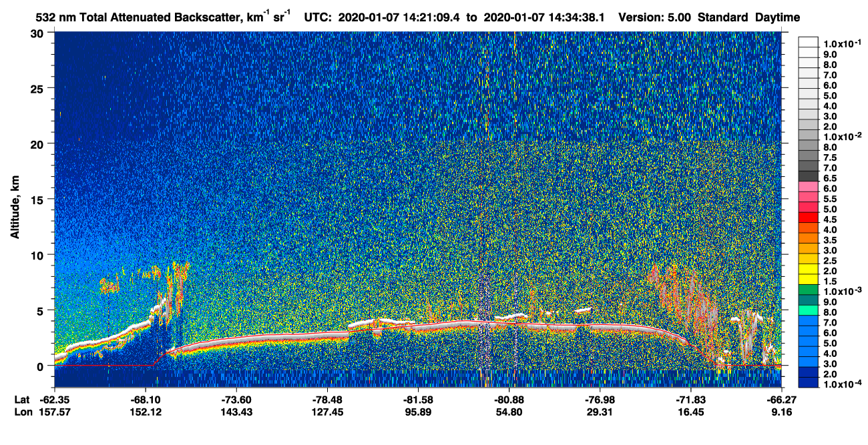
Task: Click latitude value '-80.88'
Action: 509,399
